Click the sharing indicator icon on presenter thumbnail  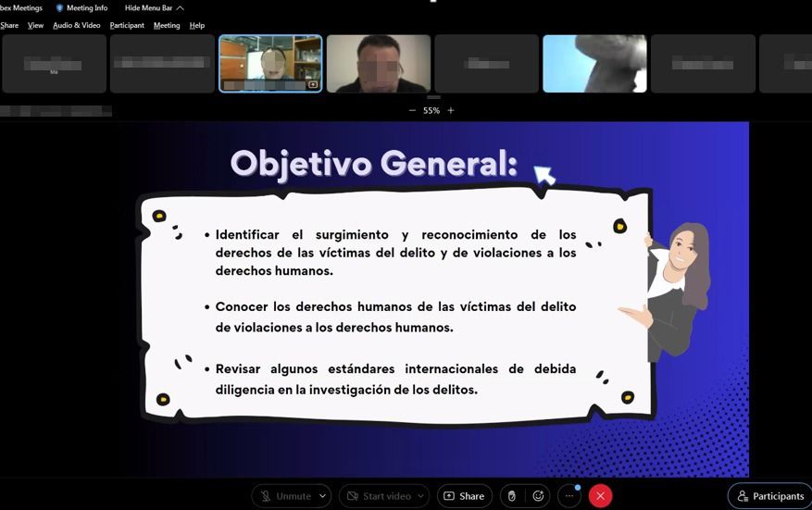click(313, 84)
